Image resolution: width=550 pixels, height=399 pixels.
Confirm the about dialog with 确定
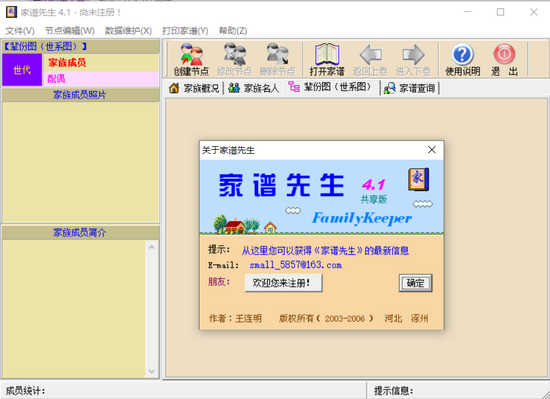(x=416, y=283)
